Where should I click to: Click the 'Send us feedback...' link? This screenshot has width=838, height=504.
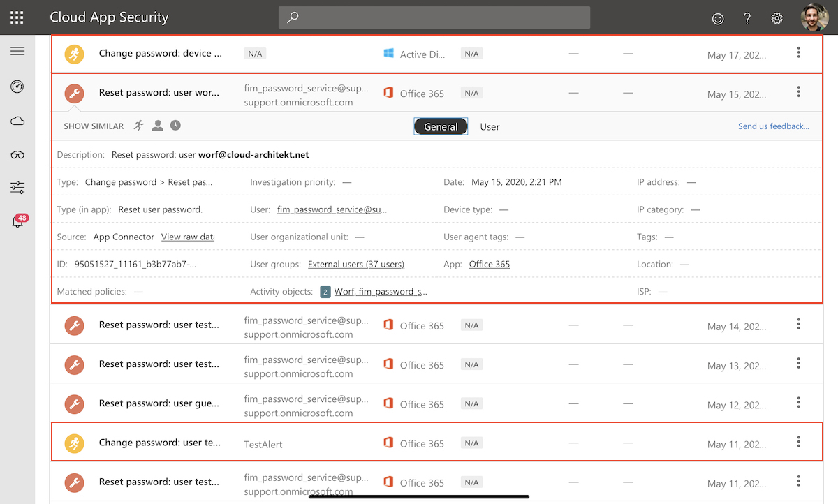pos(774,126)
